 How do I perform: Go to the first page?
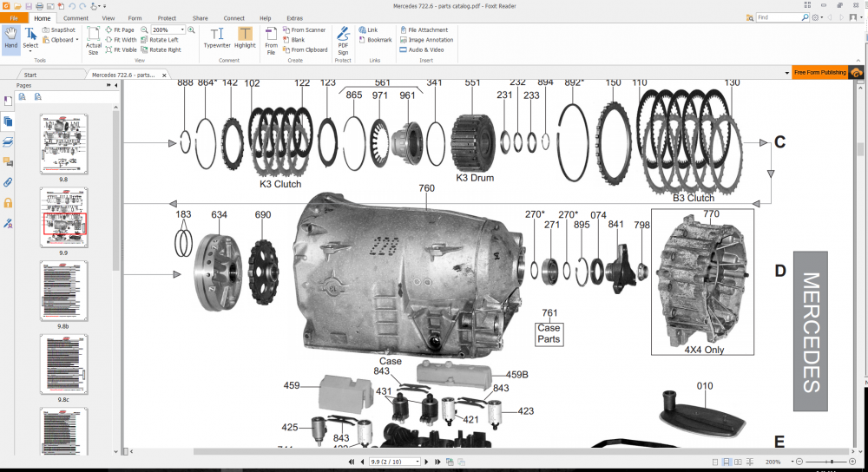[x=352, y=462]
